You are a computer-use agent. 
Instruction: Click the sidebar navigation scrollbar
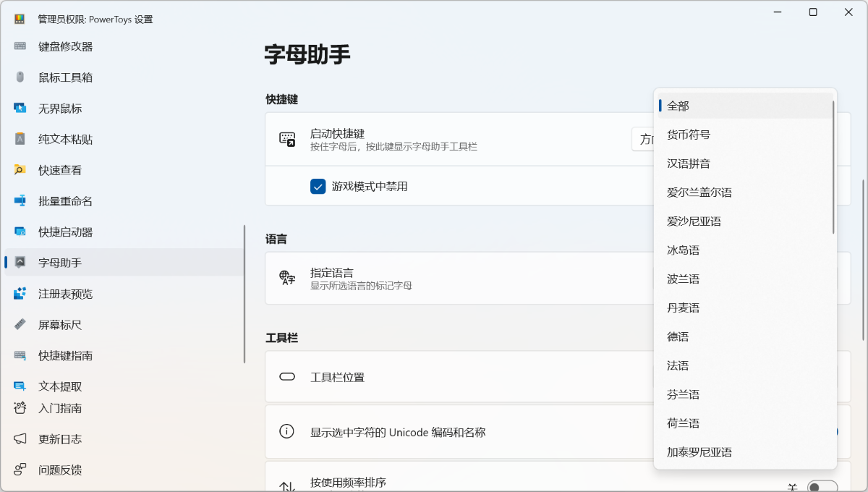click(244, 294)
